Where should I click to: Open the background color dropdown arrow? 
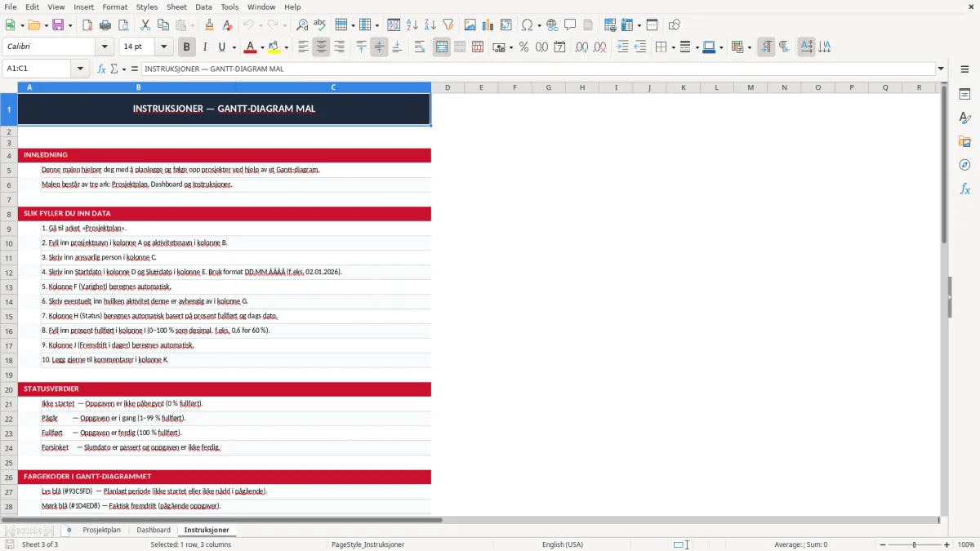(286, 47)
